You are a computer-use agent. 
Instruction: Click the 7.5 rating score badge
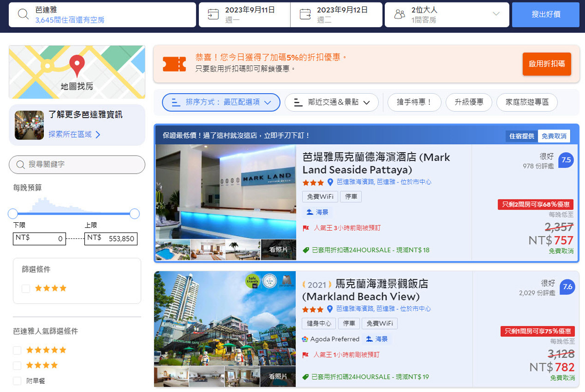click(x=565, y=160)
